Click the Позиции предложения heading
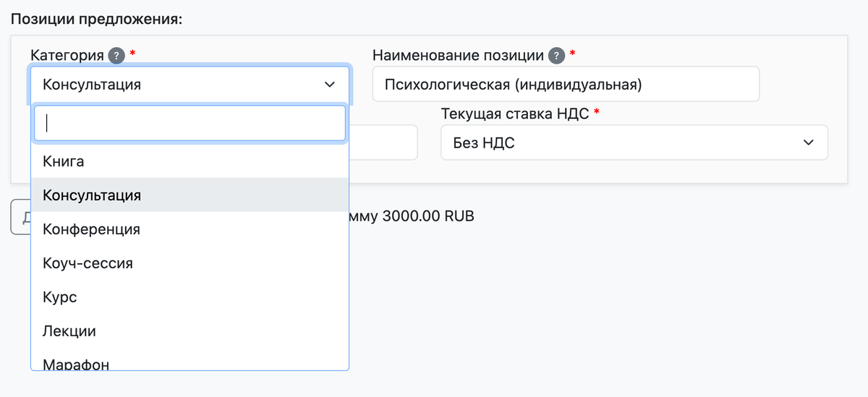The height and width of the screenshot is (397, 868). tap(96, 18)
